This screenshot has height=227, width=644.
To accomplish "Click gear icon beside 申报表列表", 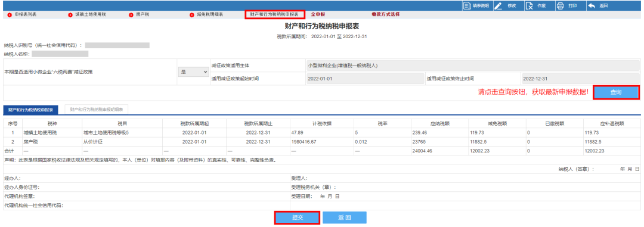I will click(10, 14).
